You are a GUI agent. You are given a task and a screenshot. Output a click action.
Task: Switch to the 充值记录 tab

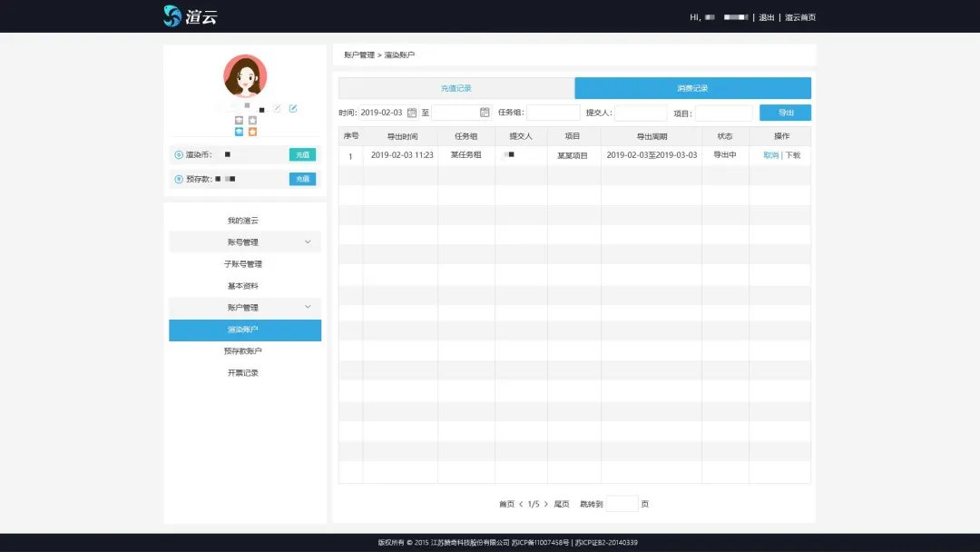pyautogui.click(x=456, y=88)
